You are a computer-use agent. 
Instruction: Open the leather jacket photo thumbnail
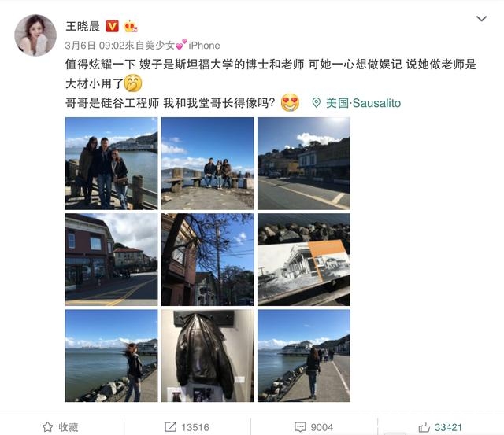[x=208, y=356]
